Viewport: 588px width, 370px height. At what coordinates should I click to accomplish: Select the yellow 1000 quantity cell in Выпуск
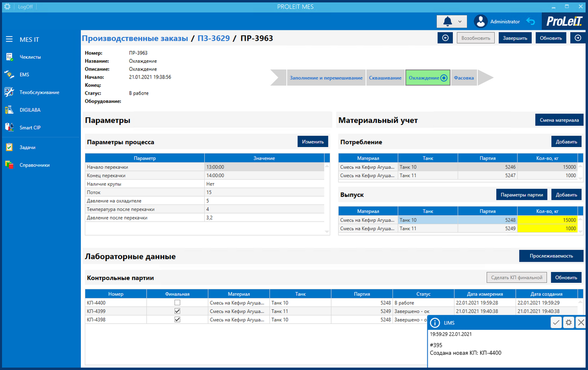[547, 228]
